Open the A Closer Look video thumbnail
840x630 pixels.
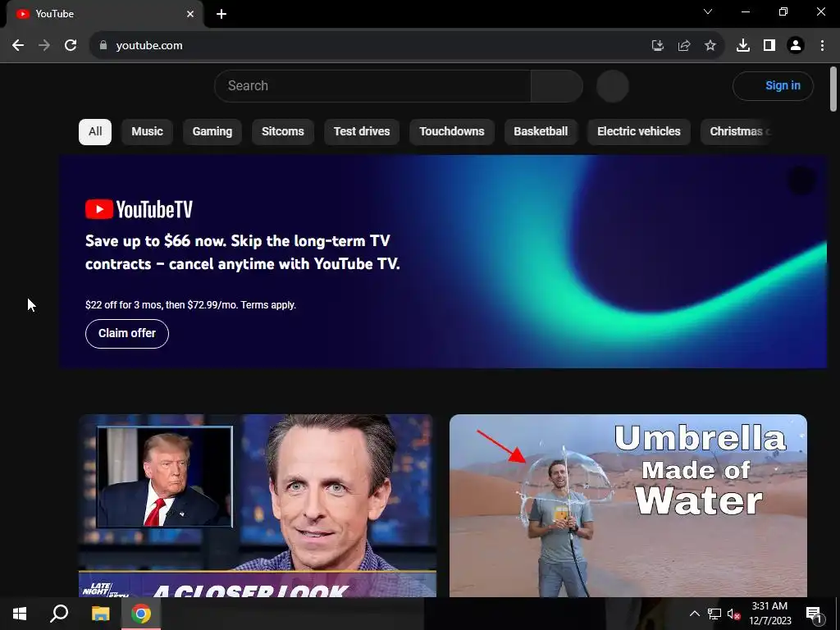[x=257, y=505]
